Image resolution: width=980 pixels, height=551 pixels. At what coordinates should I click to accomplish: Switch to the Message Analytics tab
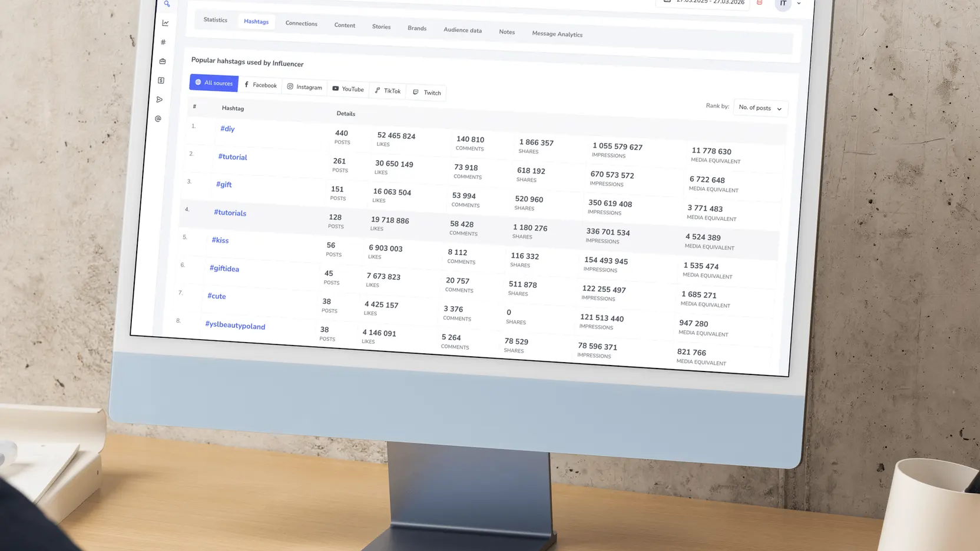click(557, 34)
